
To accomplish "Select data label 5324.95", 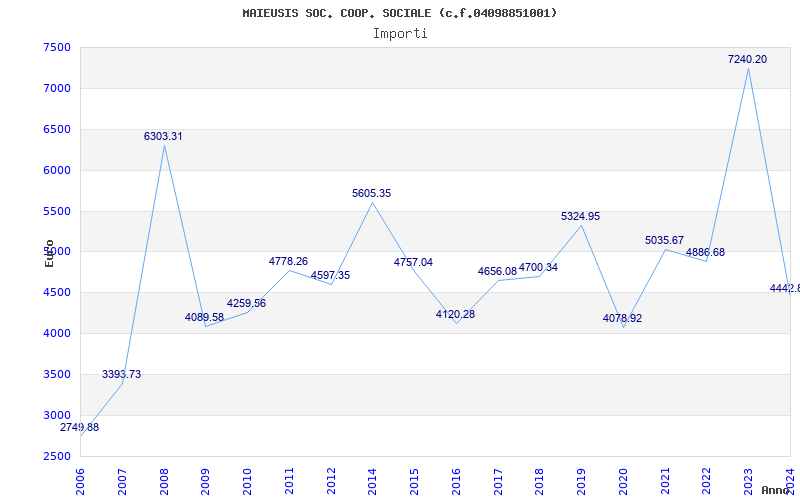I will [x=581, y=216].
